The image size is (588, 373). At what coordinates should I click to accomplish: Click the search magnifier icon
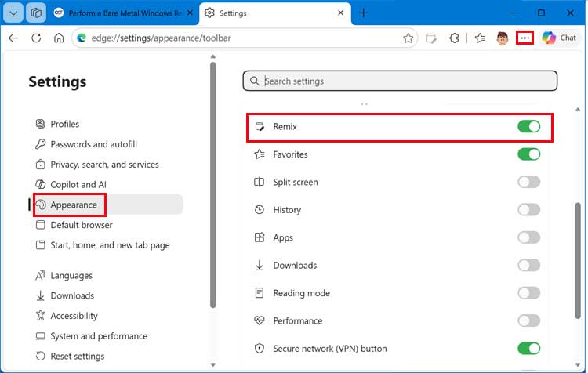[x=254, y=81]
